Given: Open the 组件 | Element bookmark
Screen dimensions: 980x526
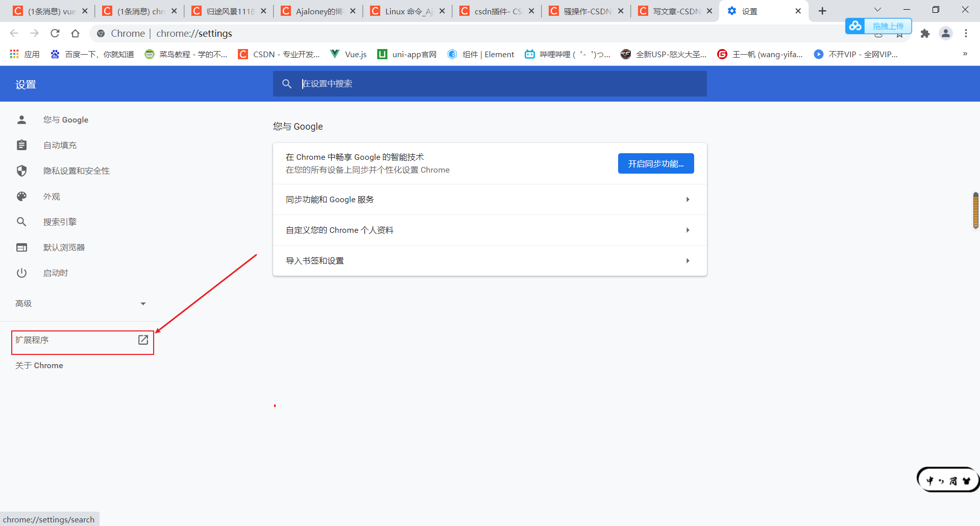Looking at the screenshot, I should pyautogui.click(x=480, y=54).
